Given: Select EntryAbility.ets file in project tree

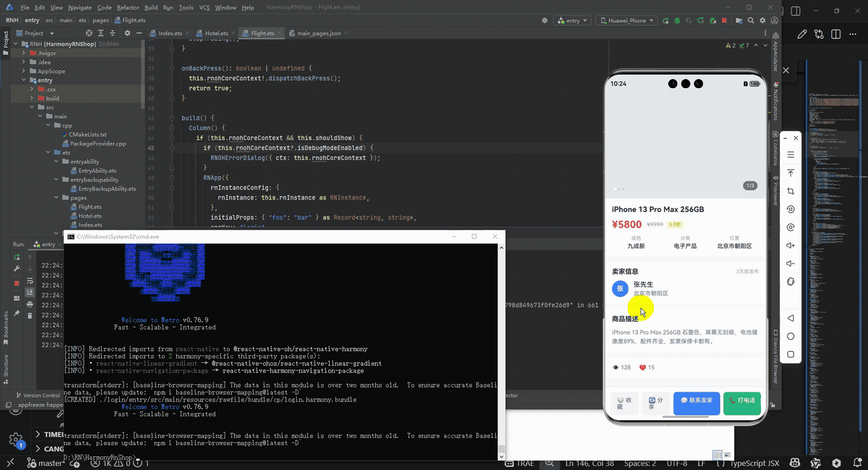Looking at the screenshot, I should coord(97,170).
